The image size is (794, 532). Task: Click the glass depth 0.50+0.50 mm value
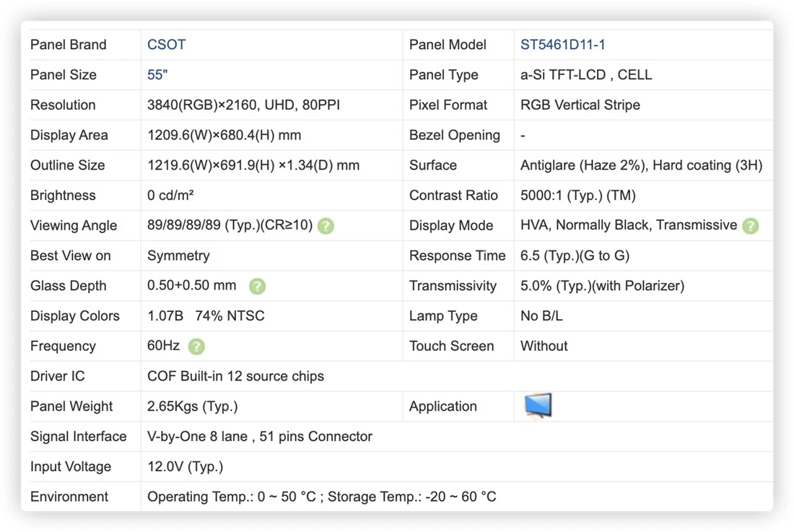191,285
